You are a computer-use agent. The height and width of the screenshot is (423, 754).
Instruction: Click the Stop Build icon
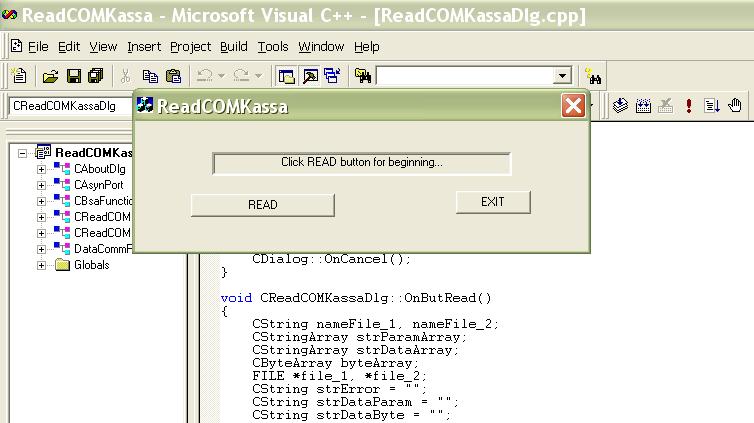(666, 106)
